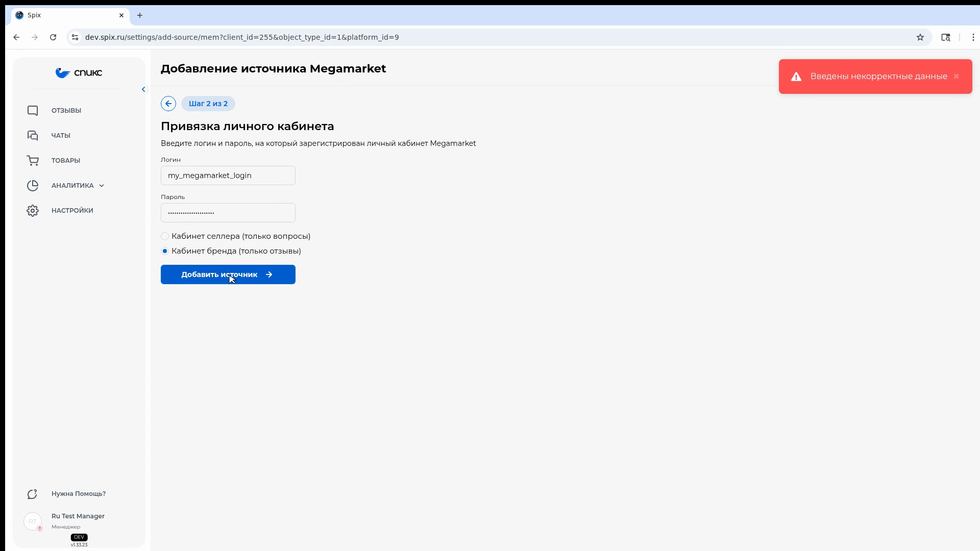Click the Нужна Помощь help icon
This screenshot has width=980, height=551.
point(33,494)
